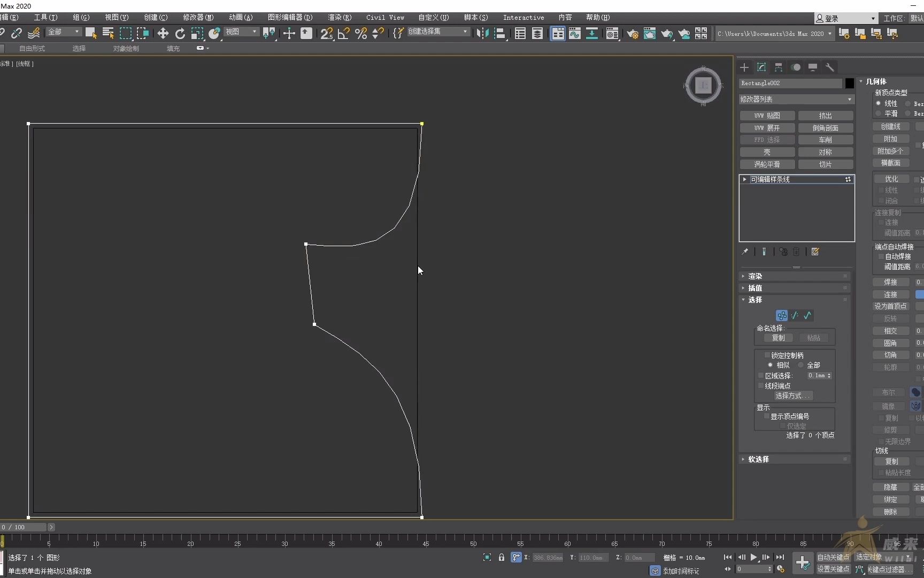Click the 选择方式 button

[794, 396]
